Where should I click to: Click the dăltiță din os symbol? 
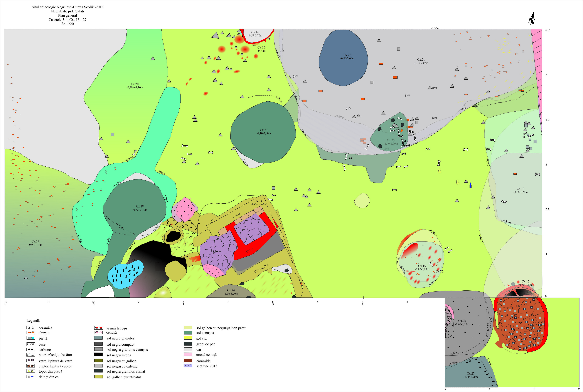coord(31,377)
